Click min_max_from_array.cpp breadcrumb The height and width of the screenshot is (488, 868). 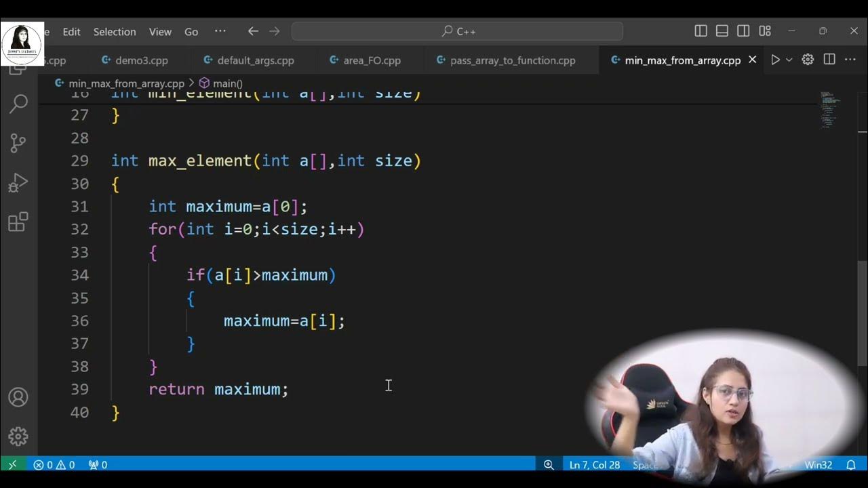(x=126, y=83)
